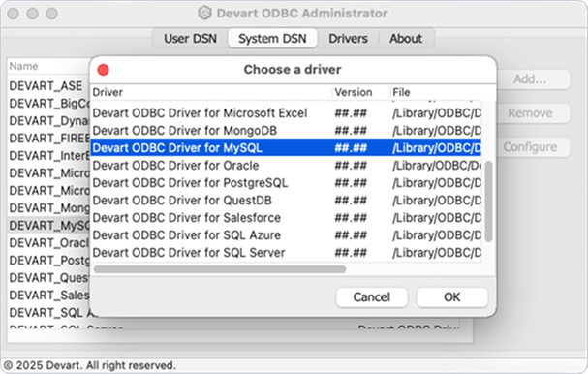Click the Add... button
The width and height of the screenshot is (588, 374).
tap(530, 79)
